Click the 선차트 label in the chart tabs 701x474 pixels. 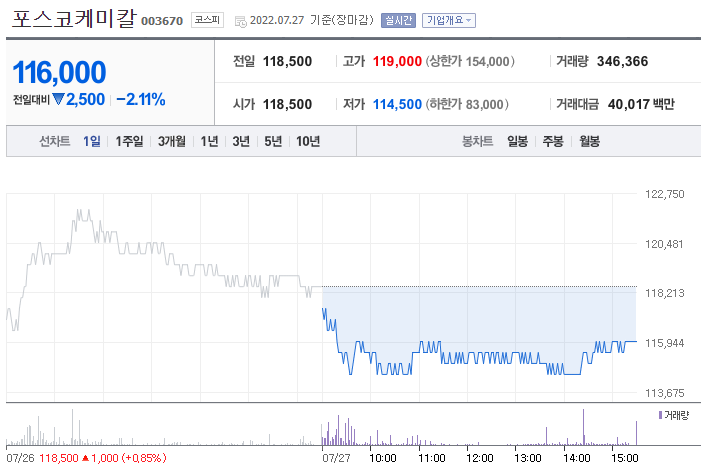click(x=55, y=141)
